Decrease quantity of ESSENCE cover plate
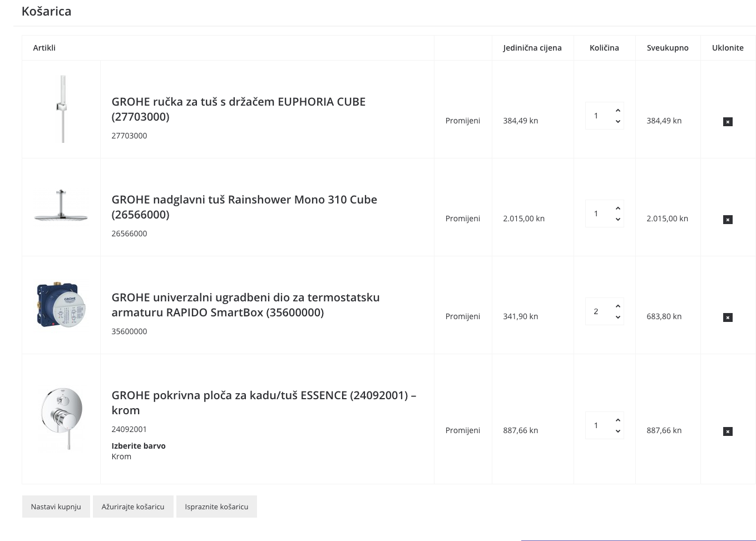 click(x=617, y=431)
